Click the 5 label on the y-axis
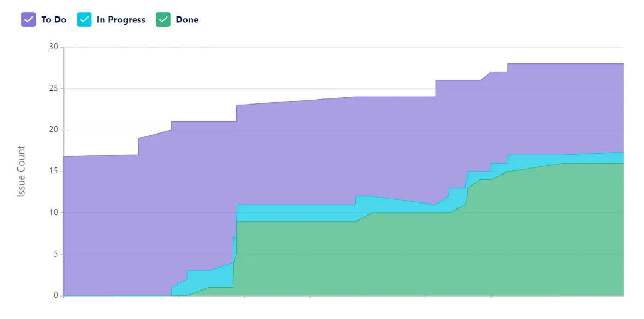Image resolution: width=644 pixels, height=319 pixels. pyautogui.click(x=55, y=254)
